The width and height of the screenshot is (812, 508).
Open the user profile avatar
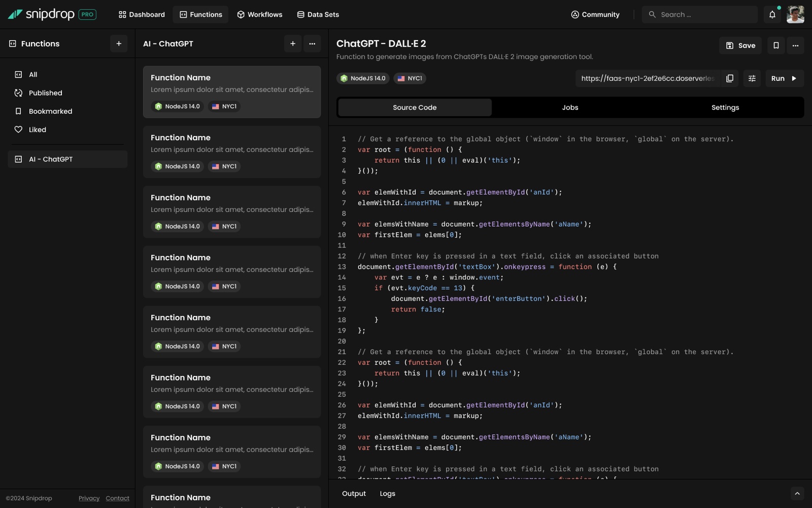(x=795, y=15)
